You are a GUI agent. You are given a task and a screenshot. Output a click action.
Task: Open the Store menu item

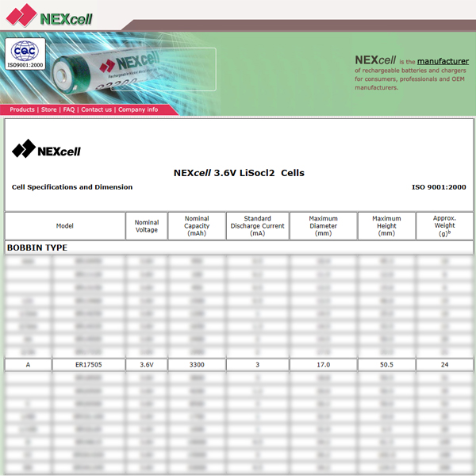[x=49, y=109]
